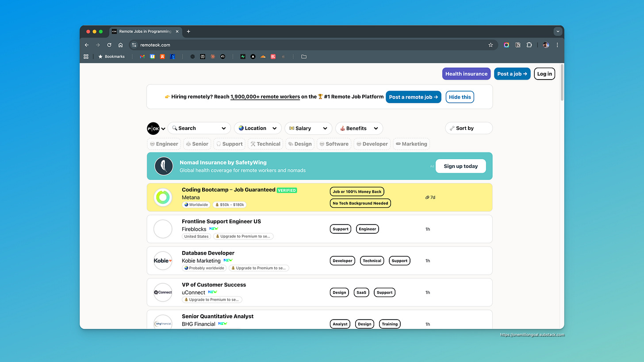Open the Gmail bookmark
Image resolution: width=644 pixels, height=362 pixels.
tap(142, 57)
